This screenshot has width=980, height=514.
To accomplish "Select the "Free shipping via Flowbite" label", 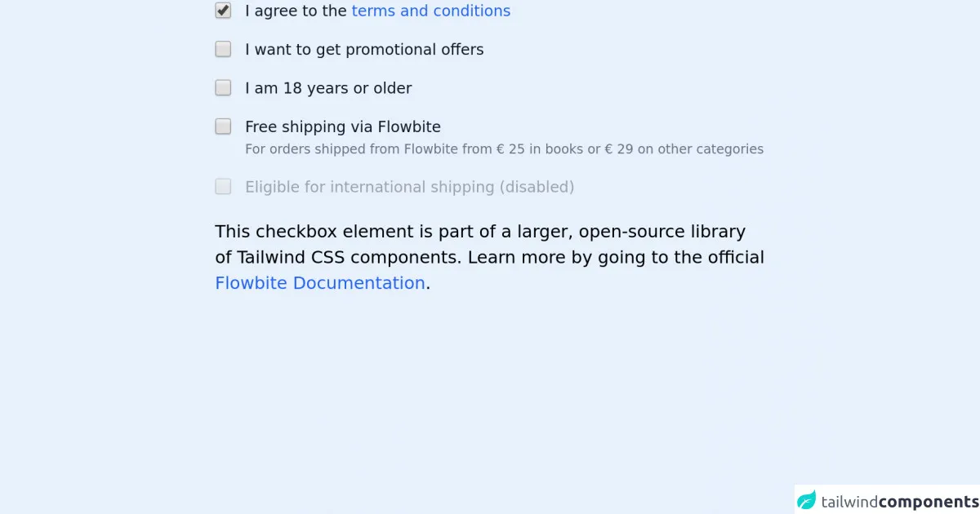I will (x=343, y=127).
